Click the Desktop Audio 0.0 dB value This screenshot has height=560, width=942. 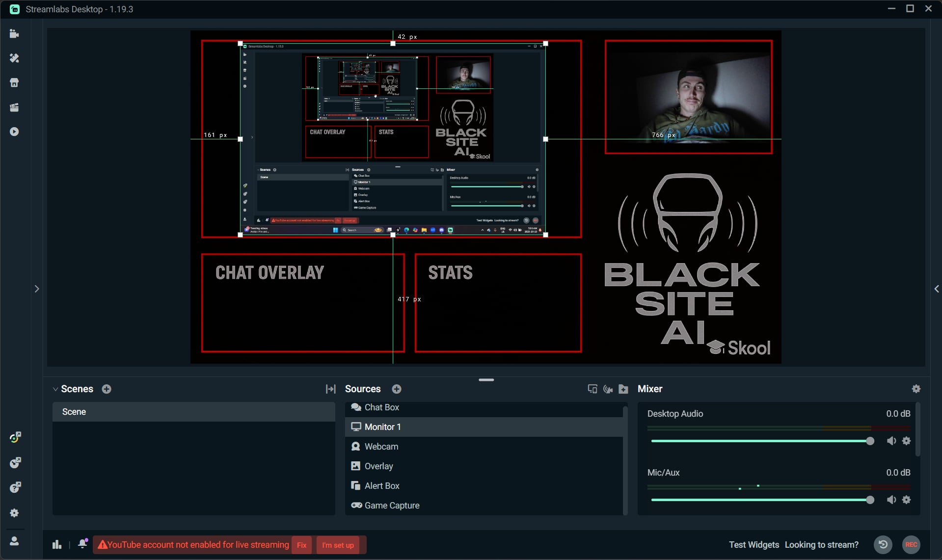tap(898, 414)
